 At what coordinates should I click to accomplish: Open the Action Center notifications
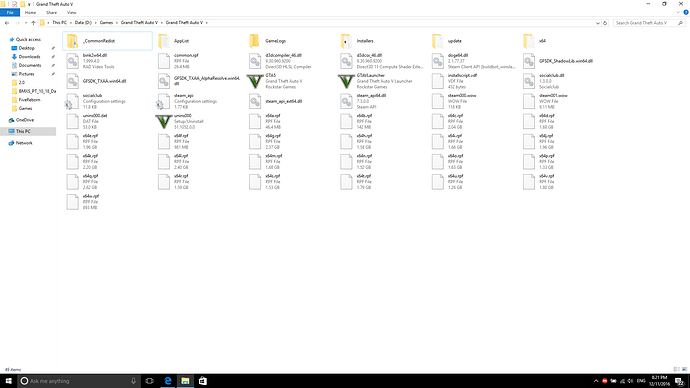point(680,381)
